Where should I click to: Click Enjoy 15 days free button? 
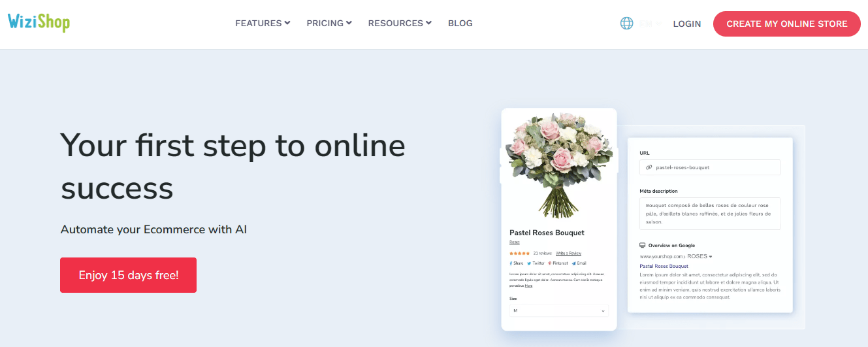point(128,275)
